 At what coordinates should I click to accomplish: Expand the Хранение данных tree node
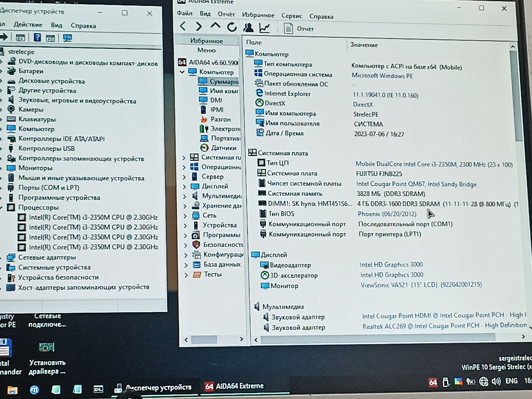click(185, 206)
